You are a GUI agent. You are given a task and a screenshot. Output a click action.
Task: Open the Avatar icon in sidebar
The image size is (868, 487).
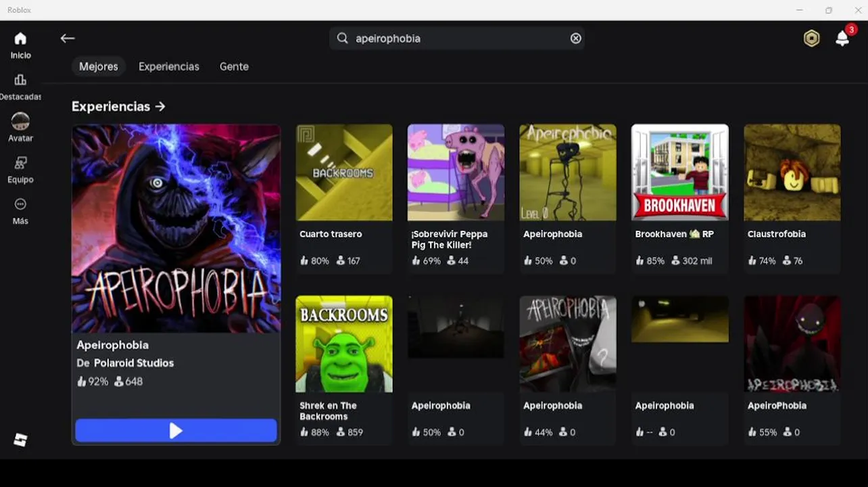(x=20, y=121)
